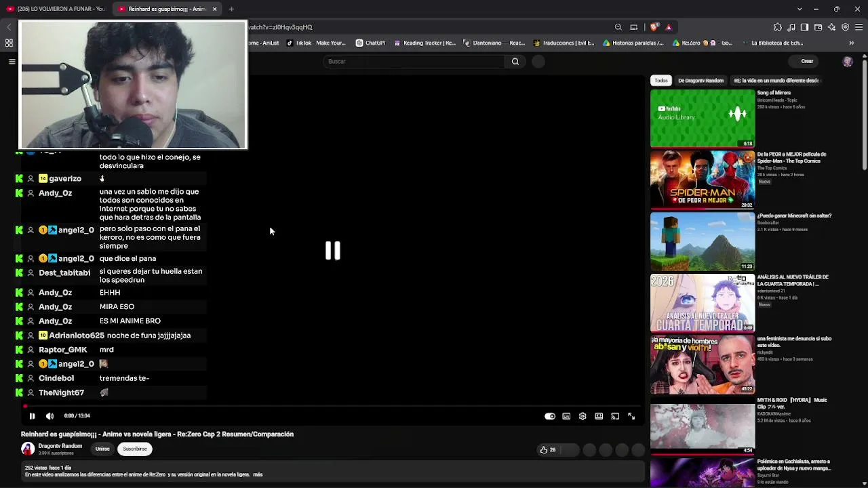Open the TikTok bookmark

316,43
